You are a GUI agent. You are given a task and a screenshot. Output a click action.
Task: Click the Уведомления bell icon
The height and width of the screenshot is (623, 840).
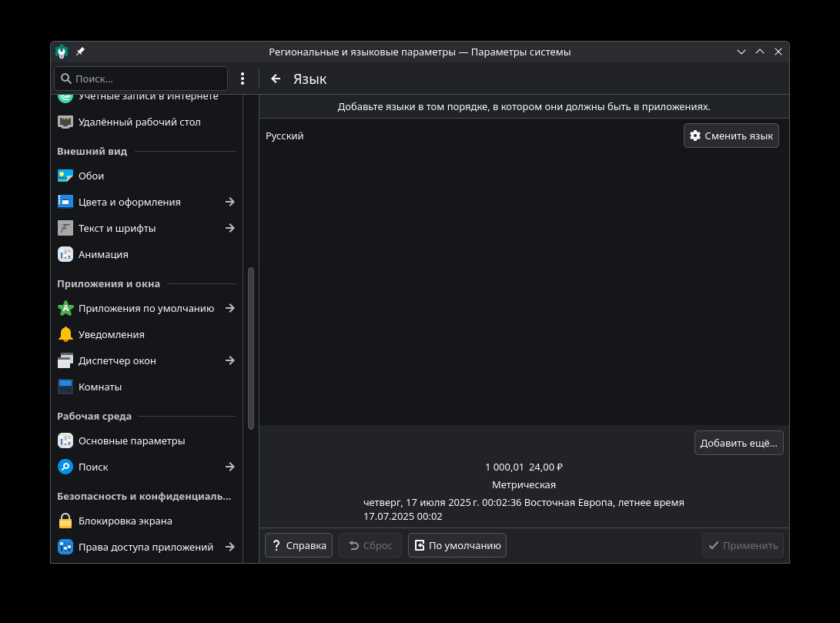[65, 334]
